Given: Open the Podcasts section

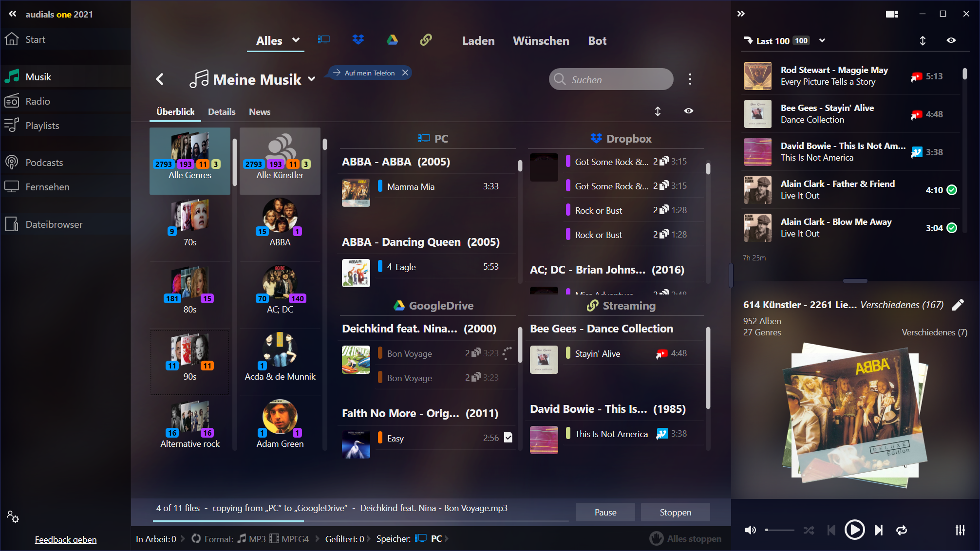Looking at the screenshot, I should coord(65,163).
